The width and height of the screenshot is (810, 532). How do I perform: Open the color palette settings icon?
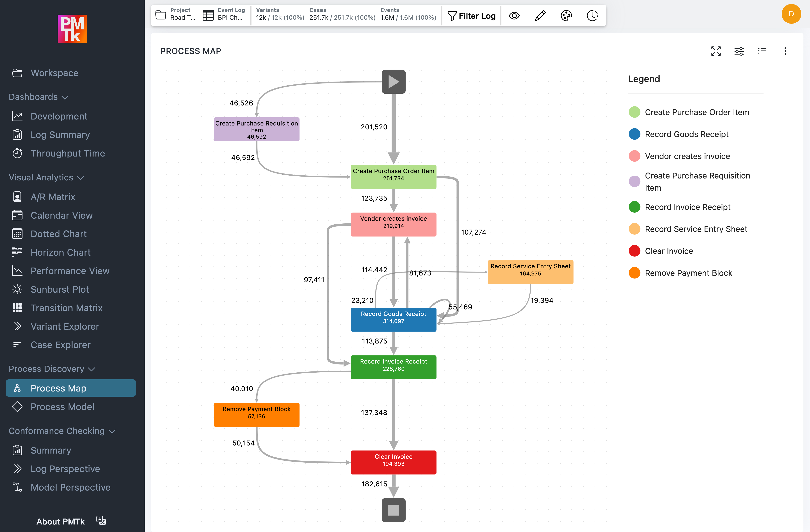tap(566, 15)
